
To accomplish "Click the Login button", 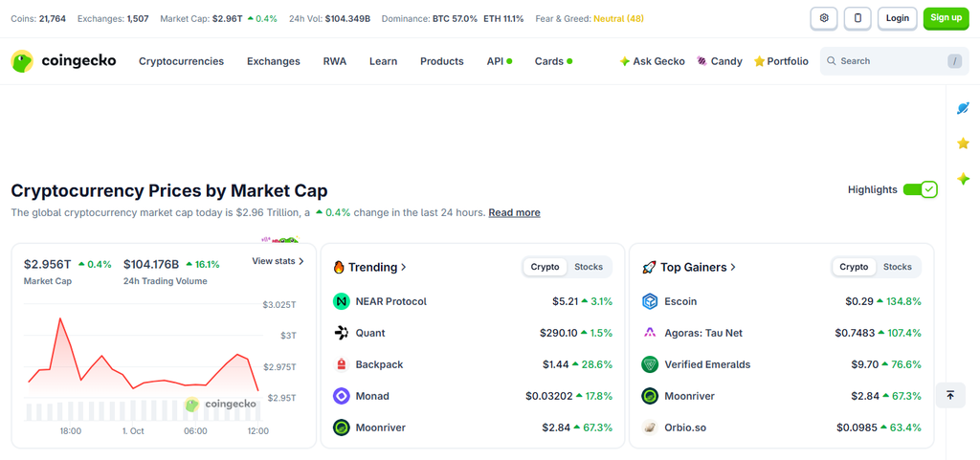I will (898, 18).
